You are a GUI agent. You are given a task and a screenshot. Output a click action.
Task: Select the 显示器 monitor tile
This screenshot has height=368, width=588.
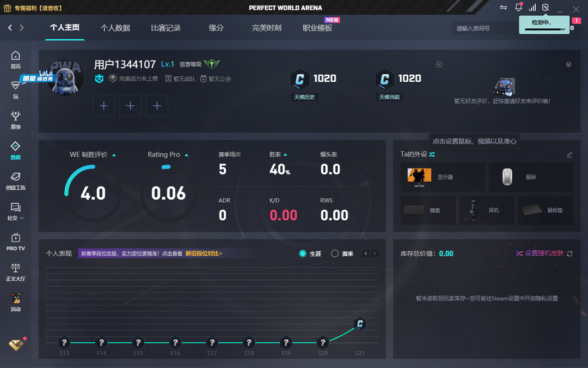(443, 177)
